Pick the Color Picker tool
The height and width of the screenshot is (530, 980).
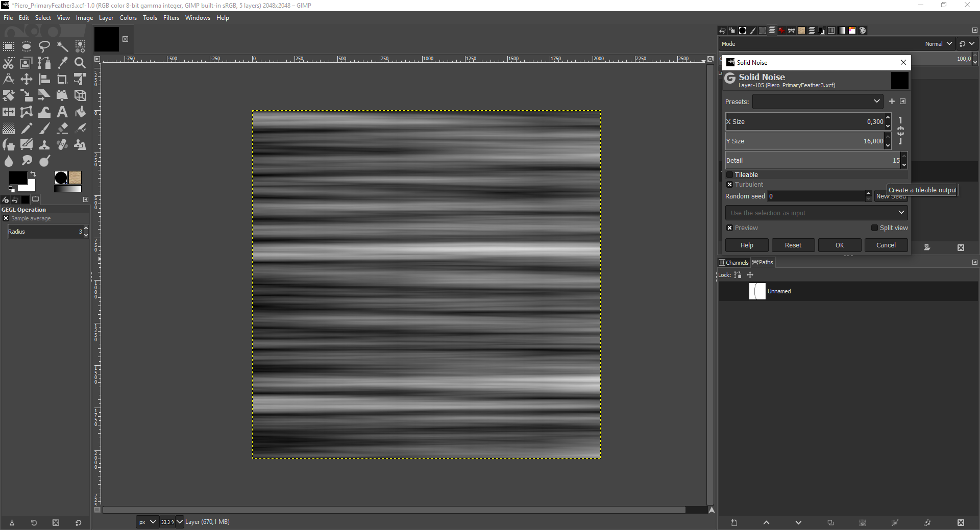pyautogui.click(x=62, y=63)
